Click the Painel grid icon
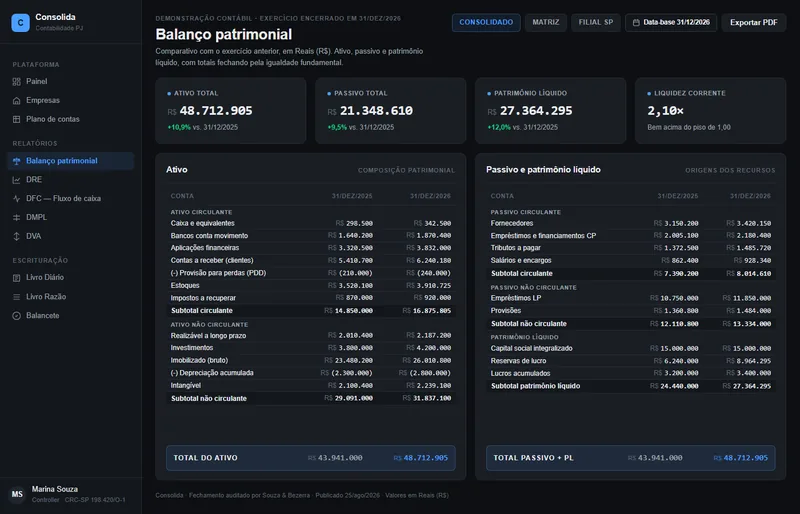The height and width of the screenshot is (514, 800). (x=16, y=82)
